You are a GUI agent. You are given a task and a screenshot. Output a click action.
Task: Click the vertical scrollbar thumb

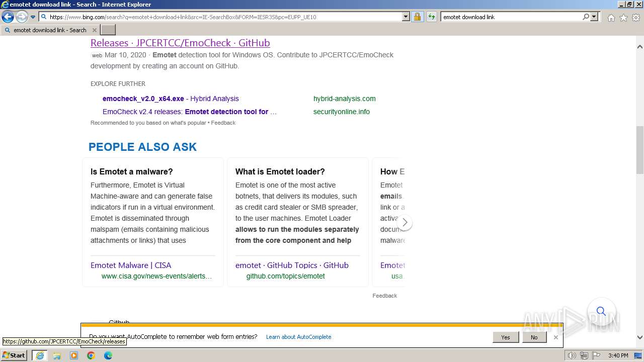point(639,150)
